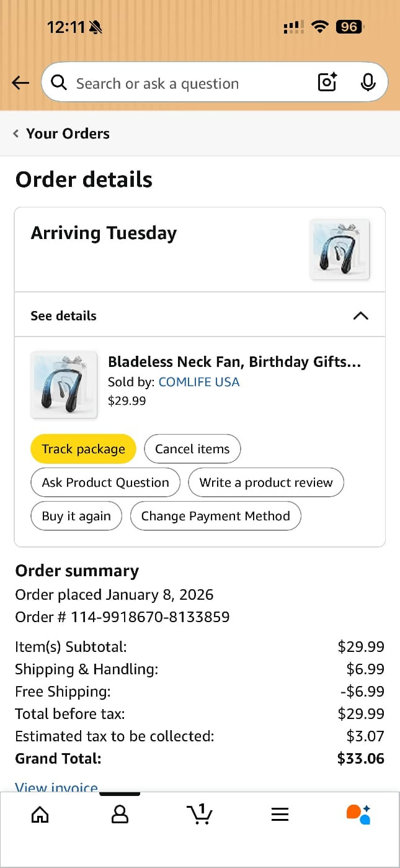
Task: Tap the back arrow icon
Action: tap(20, 83)
